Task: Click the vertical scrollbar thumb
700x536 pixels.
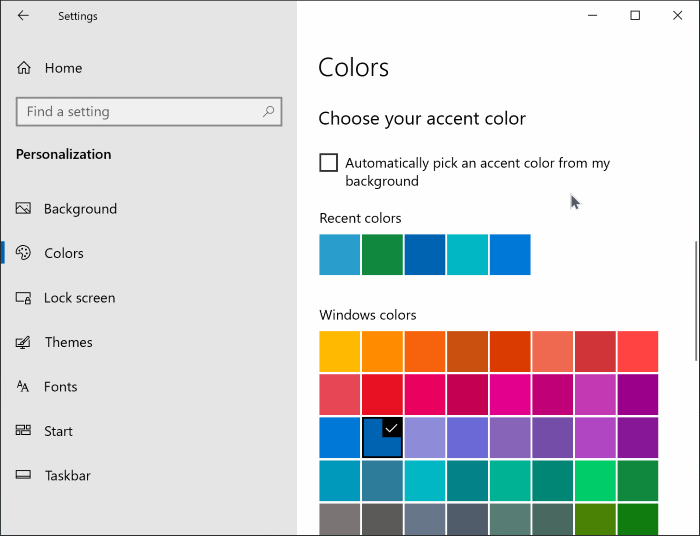Action: pos(696,300)
